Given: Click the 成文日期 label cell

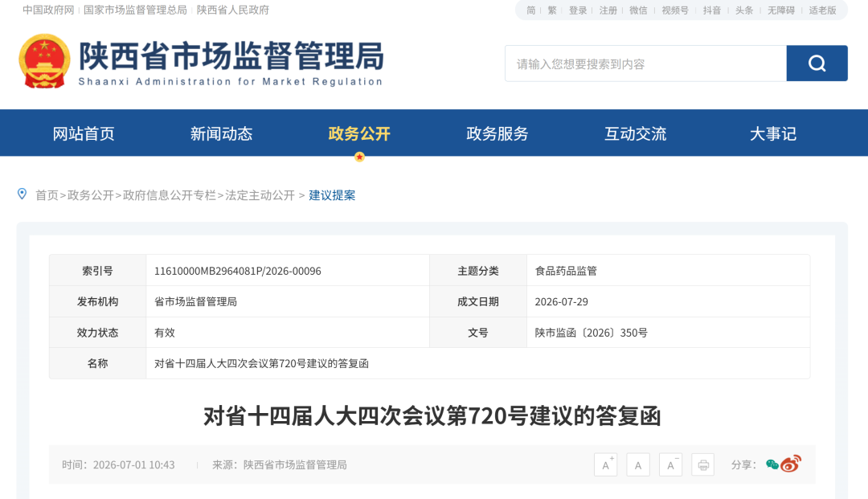Looking at the screenshot, I should pyautogui.click(x=478, y=301).
